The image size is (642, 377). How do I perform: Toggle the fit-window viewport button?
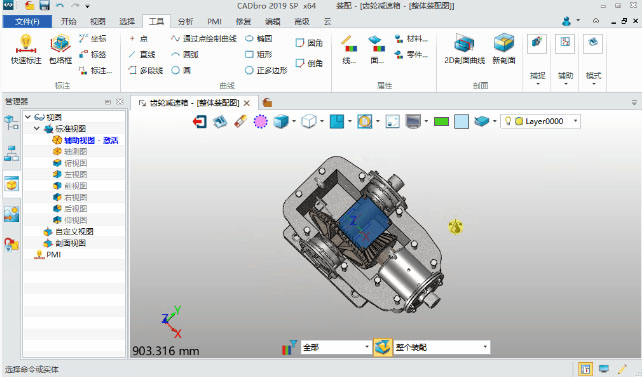(392, 122)
